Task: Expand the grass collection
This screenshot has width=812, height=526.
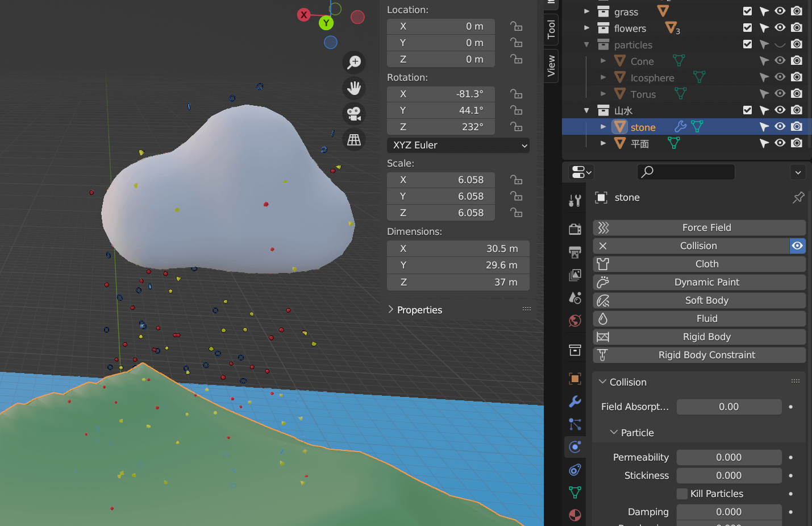Action: coord(587,11)
